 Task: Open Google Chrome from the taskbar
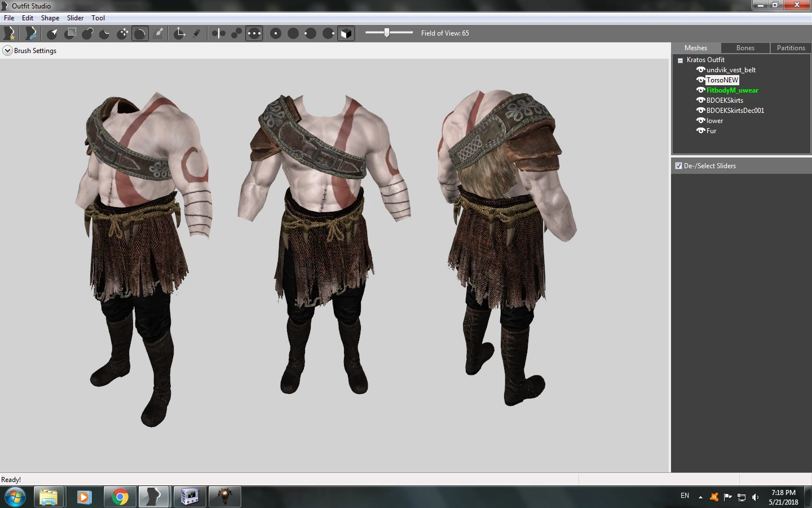pyautogui.click(x=120, y=497)
